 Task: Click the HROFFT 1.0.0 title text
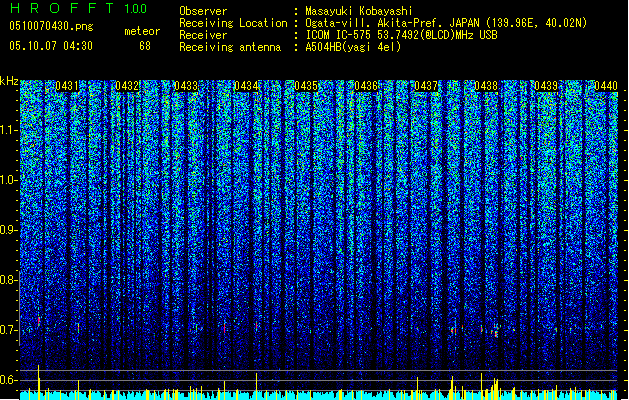78,8
